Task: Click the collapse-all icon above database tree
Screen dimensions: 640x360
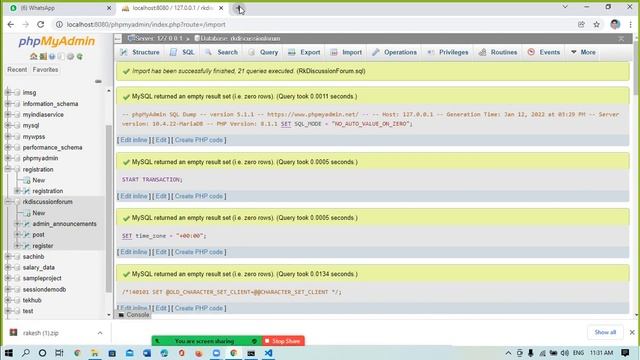Action: [x=98, y=81]
